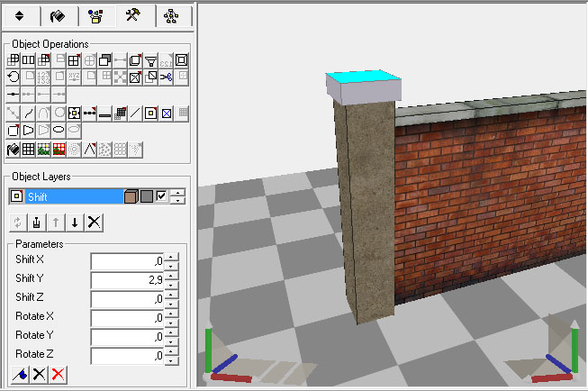
Task: Click the red X icon below Parameters
Action: pos(59,374)
